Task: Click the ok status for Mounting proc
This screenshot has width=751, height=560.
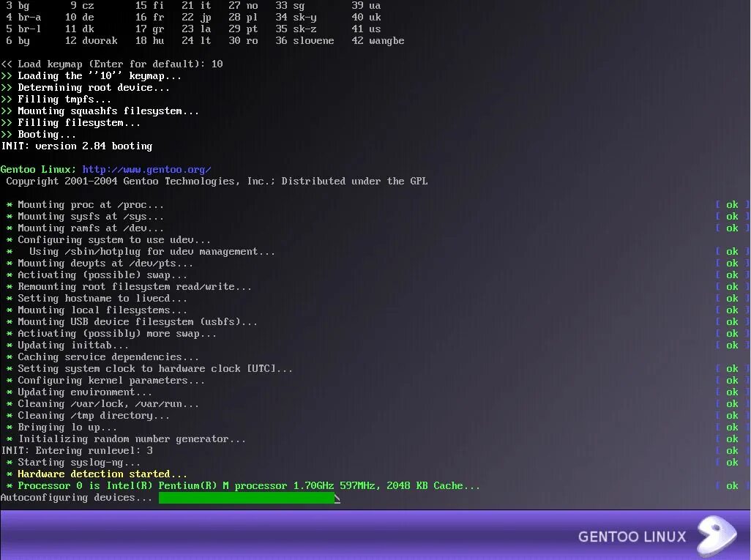Action: (x=731, y=204)
